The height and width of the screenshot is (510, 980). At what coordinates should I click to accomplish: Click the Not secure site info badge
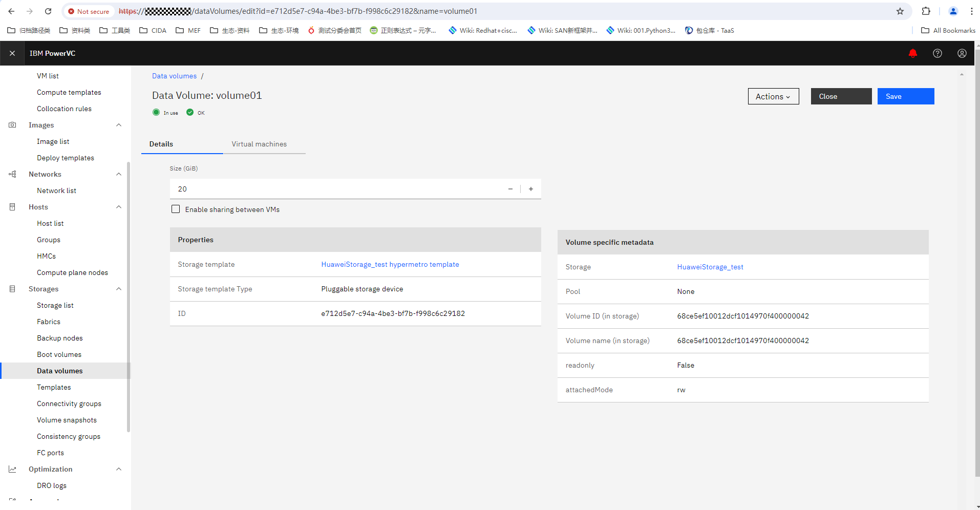click(x=89, y=11)
